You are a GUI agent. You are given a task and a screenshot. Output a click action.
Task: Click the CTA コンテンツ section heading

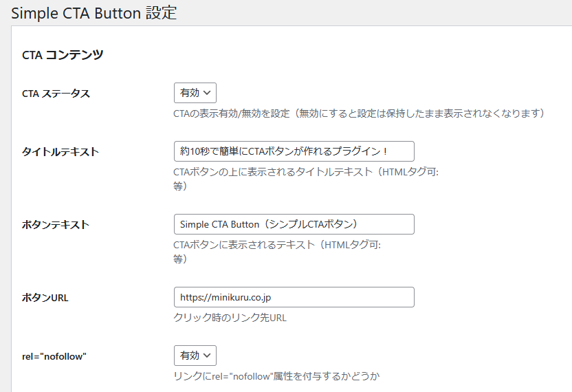[x=63, y=55]
